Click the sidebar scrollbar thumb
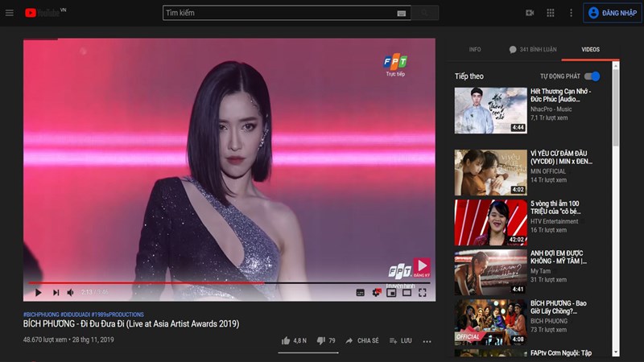Viewport: 644px width, 362px height. (x=615, y=108)
